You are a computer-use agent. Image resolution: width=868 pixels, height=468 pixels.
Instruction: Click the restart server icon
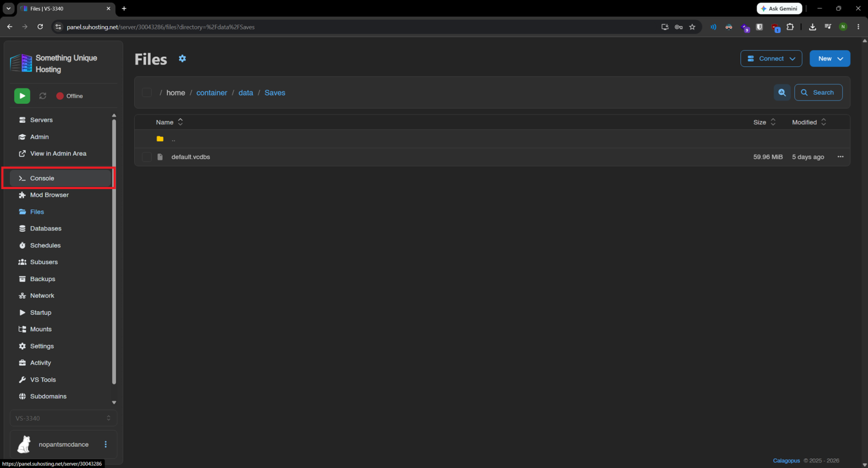43,96
